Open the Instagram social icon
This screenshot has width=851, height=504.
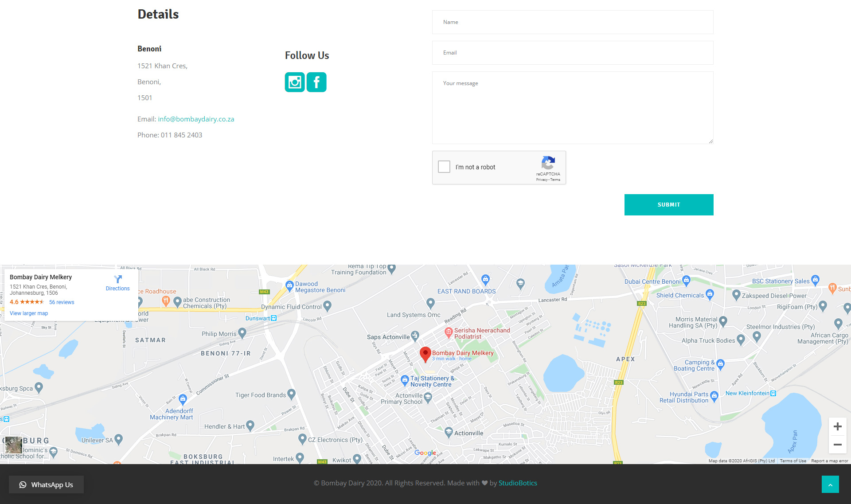(x=295, y=82)
